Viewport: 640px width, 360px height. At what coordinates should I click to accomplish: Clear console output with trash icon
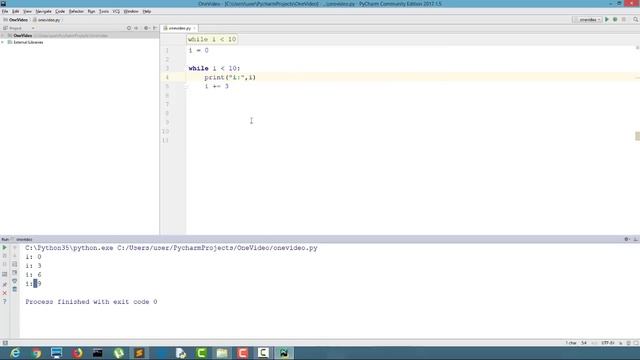(14, 289)
